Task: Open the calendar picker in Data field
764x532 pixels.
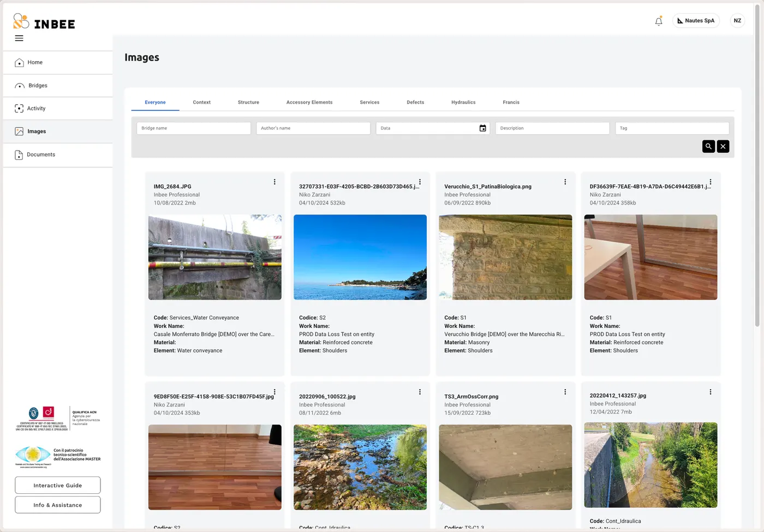Action: coord(482,128)
